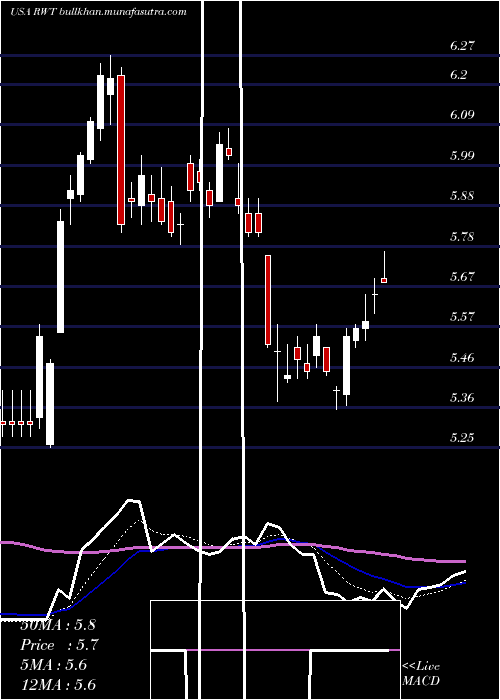
Task: Click the 5.78 price level label
Action: pyautogui.click(x=462, y=236)
